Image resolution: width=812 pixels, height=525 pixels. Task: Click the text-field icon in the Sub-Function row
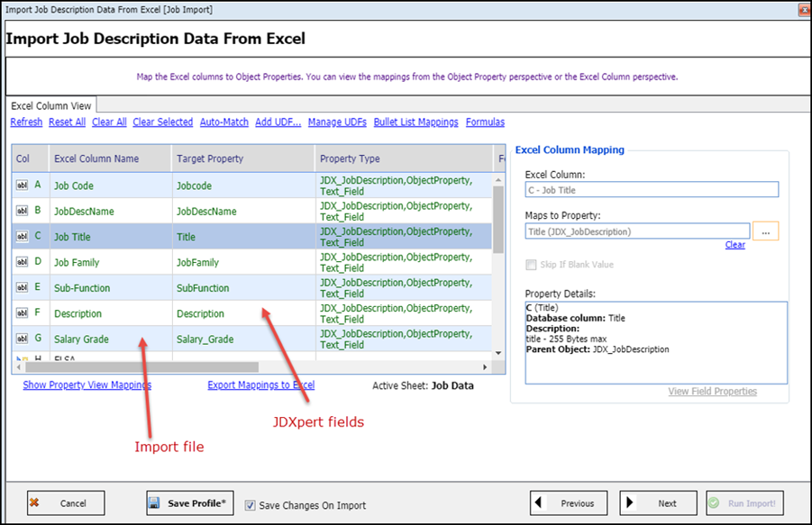22,287
